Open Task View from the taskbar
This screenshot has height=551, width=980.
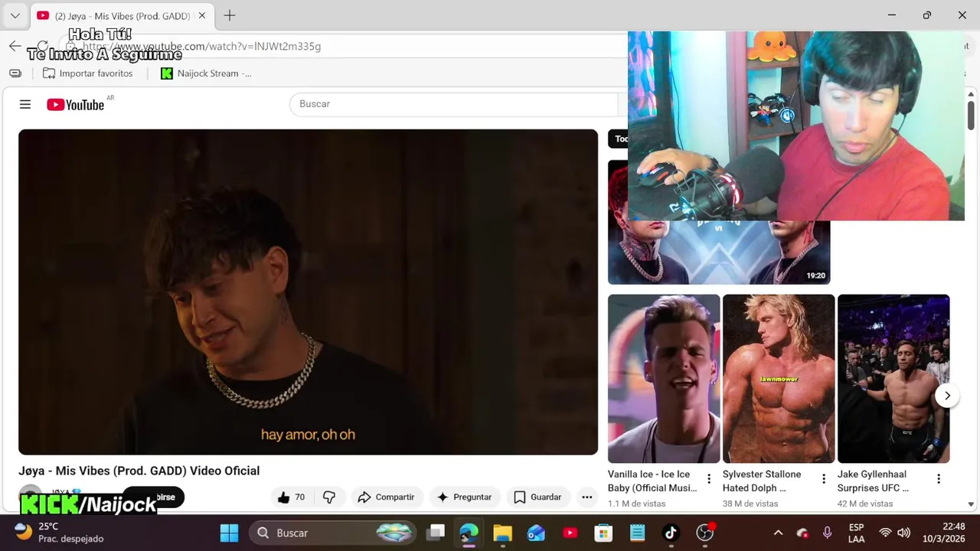pyautogui.click(x=436, y=533)
